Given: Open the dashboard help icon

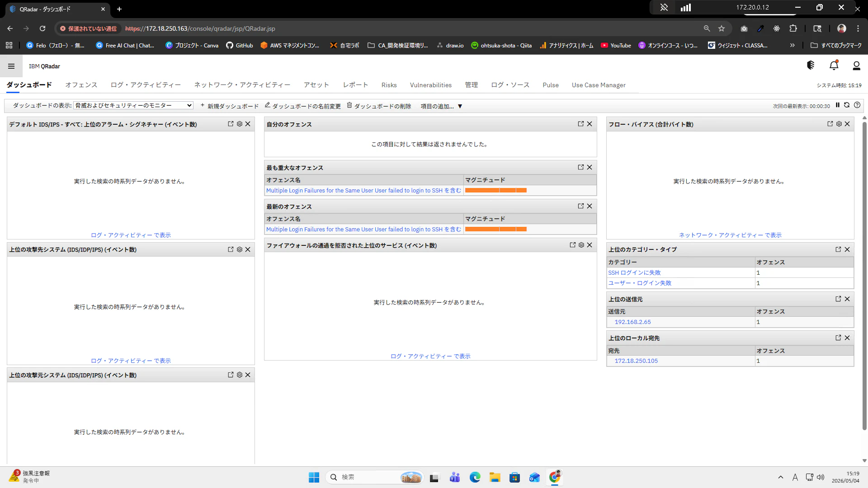Looking at the screenshot, I should pos(857,105).
